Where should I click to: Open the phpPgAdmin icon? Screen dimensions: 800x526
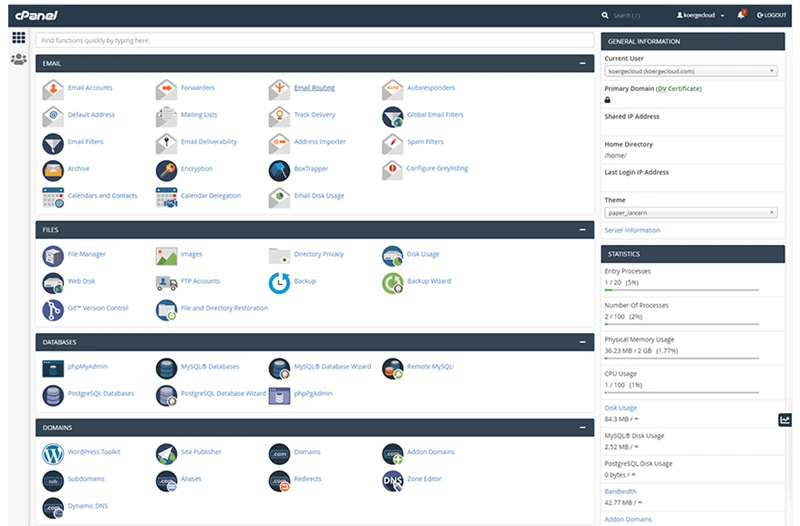pos(279,395)
